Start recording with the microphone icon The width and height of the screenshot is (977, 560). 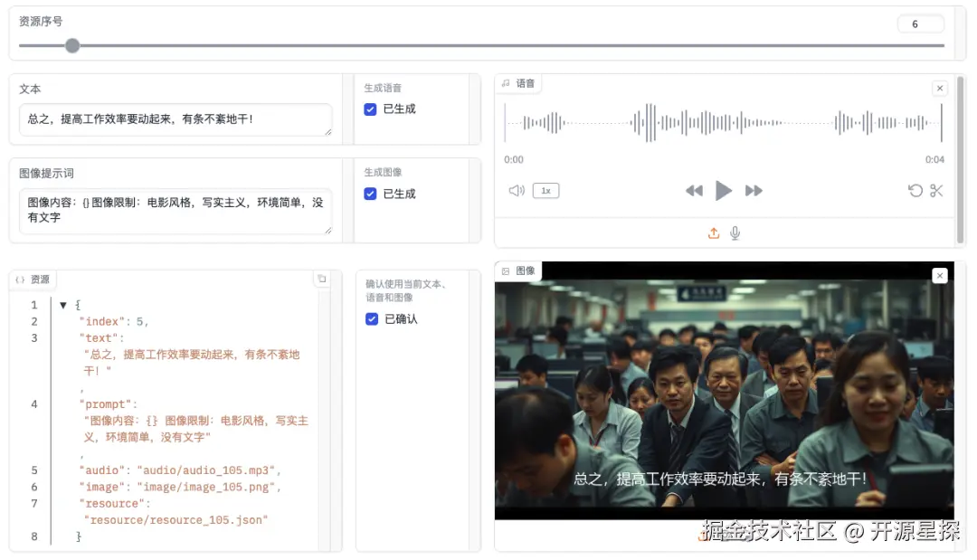(x=735, y=233)
